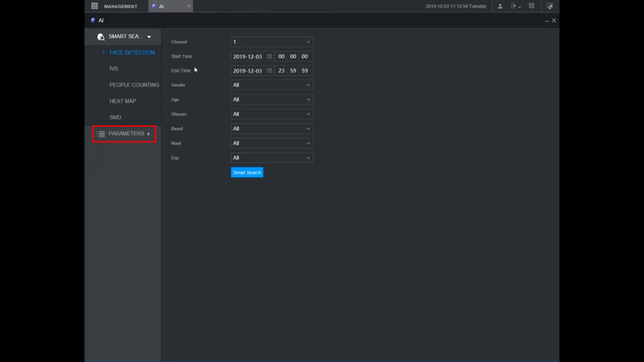Image resolution: width=644 pixels, height=362 pixels.
Task: Open the Glasses dropdown
Action: tap(272, 114)
